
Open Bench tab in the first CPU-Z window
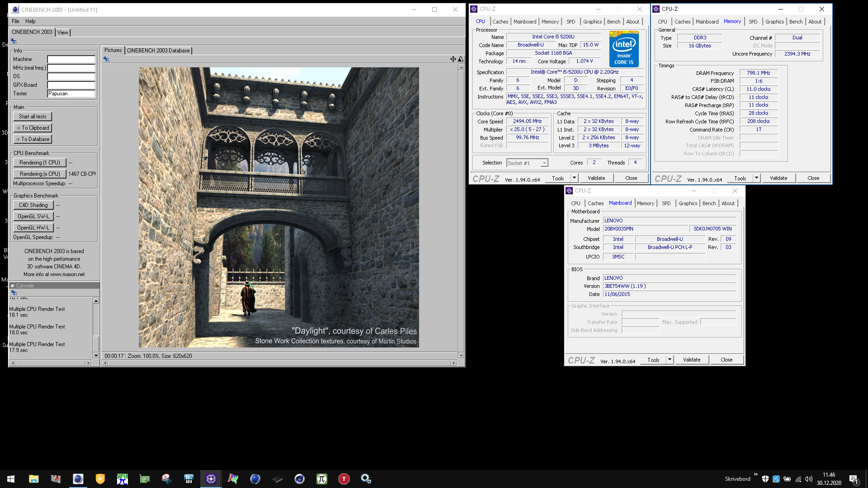coord(614,22)
